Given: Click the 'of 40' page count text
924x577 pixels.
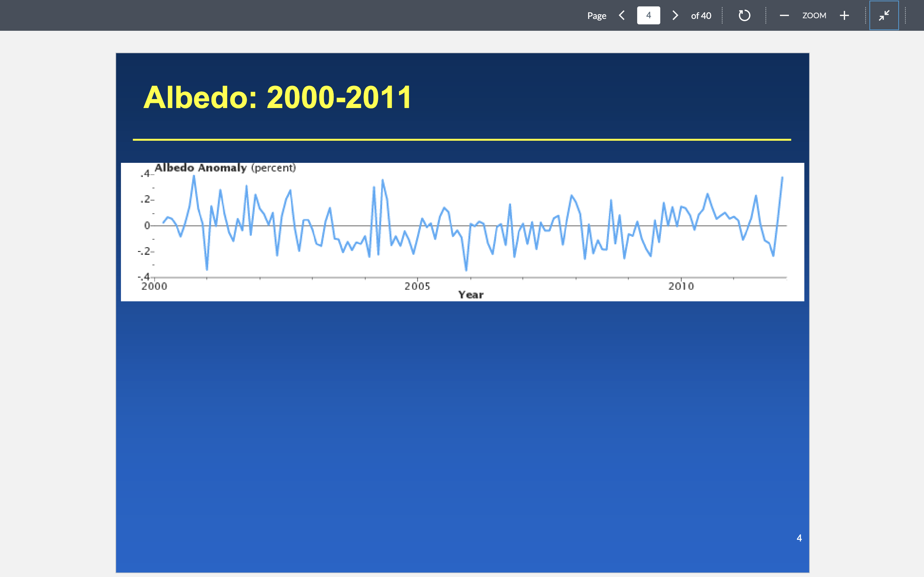Looking at the screenshot, I should point(701,16).
